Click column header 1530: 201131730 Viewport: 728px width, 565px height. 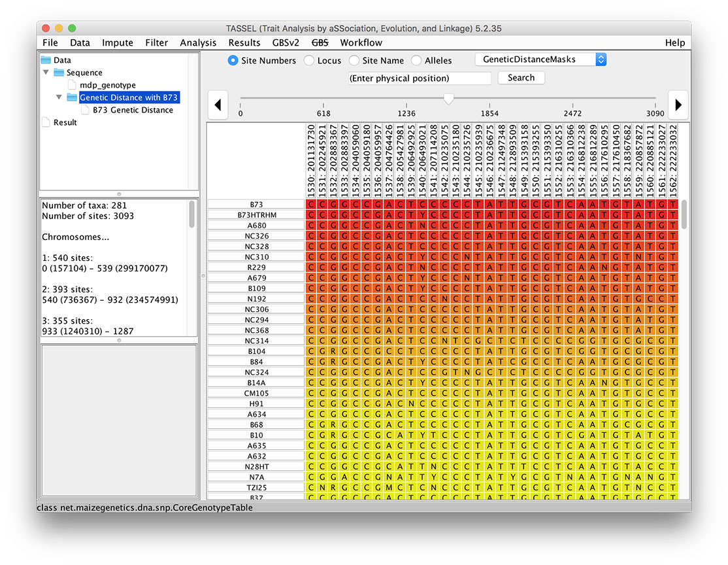click(311, 161)
